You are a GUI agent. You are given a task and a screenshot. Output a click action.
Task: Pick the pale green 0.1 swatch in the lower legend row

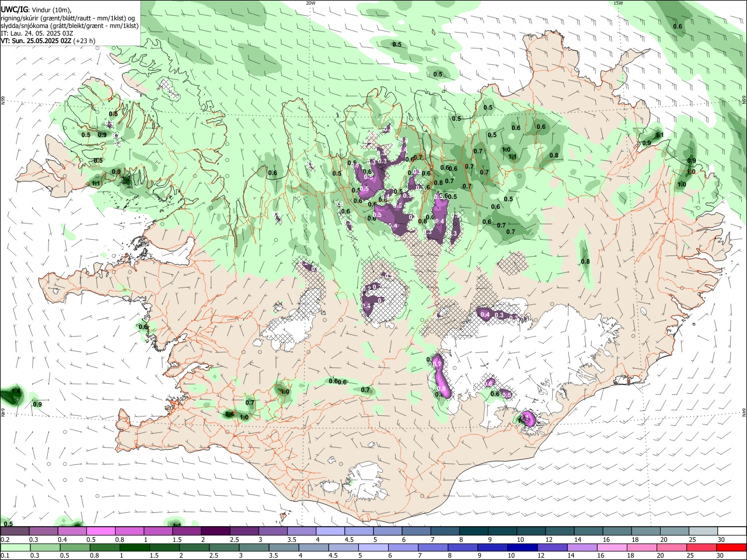point(15,547)
